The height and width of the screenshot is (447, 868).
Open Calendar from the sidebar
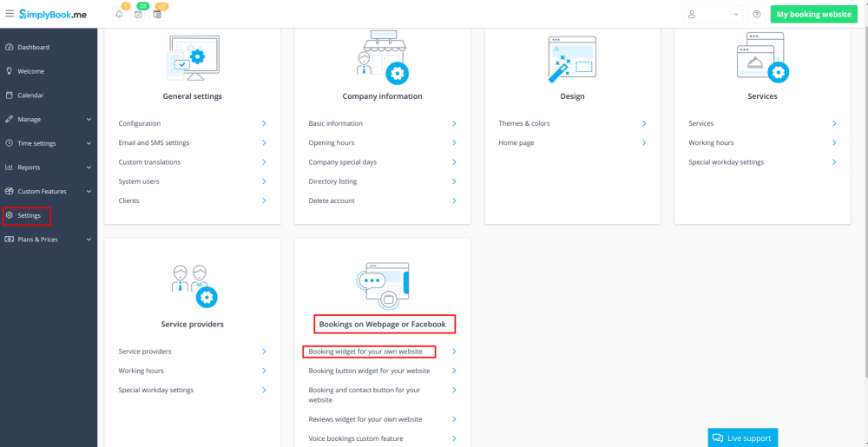[30, 95]
